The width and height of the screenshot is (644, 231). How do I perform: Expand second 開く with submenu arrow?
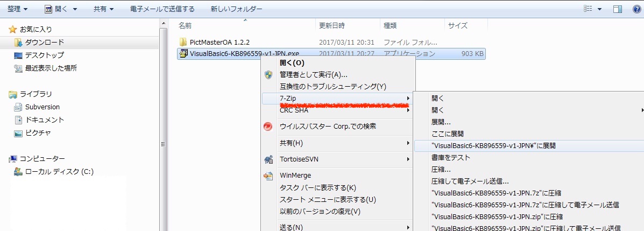[x=529, y=110]
